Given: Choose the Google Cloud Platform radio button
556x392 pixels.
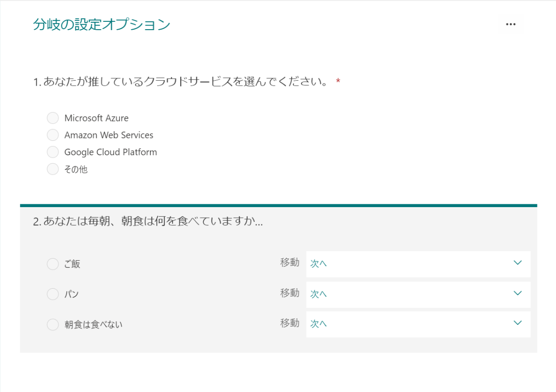Looking at the screenshot, I should pos(53,152).
